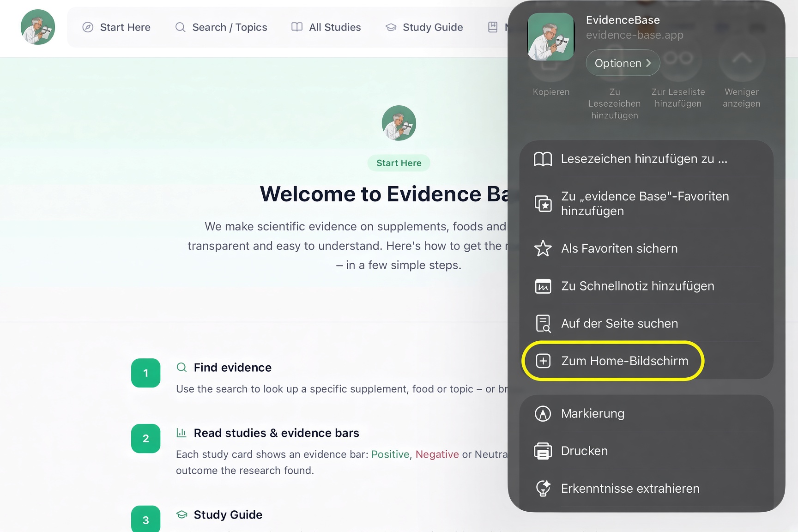This screenshot has width=798, height=532.
Task: Click the centered scientist avatar above Start Here
Action: coord(399,123)
